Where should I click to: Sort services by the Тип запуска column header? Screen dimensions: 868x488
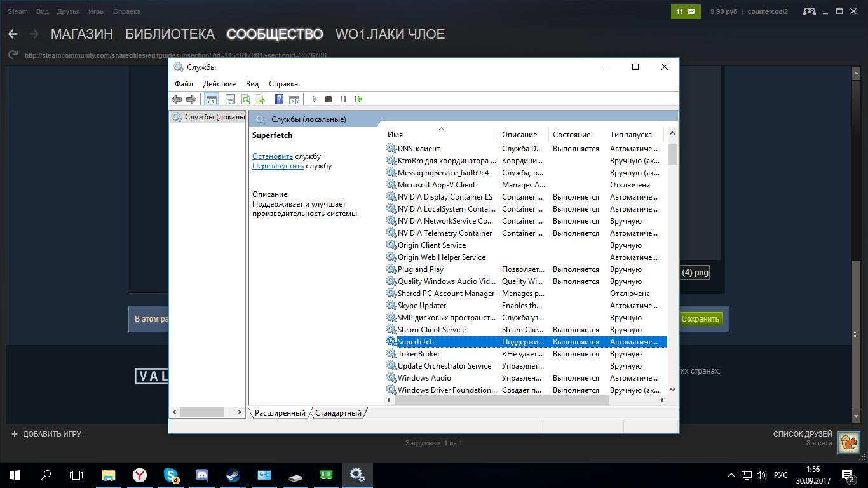point(634,135)
